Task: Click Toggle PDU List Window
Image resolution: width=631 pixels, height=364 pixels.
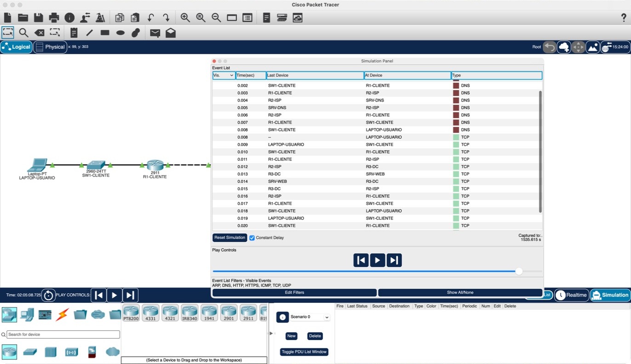Action: point(304,352)
